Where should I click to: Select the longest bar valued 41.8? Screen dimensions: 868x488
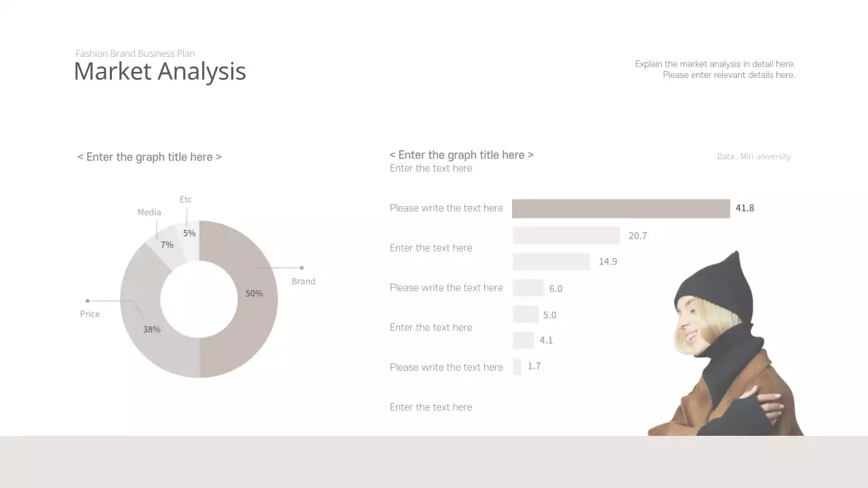click(x=620, y=209)
